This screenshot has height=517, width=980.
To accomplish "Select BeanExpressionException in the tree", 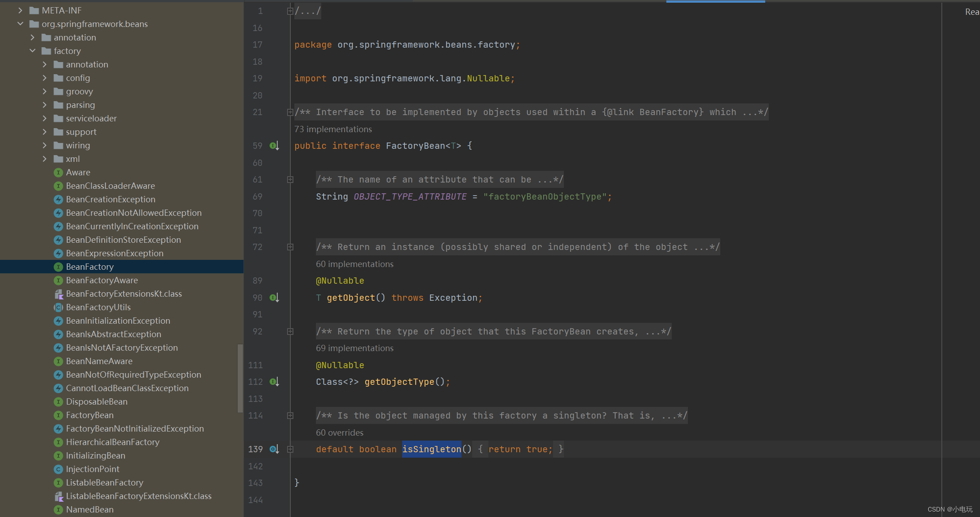I will point(115,253).
